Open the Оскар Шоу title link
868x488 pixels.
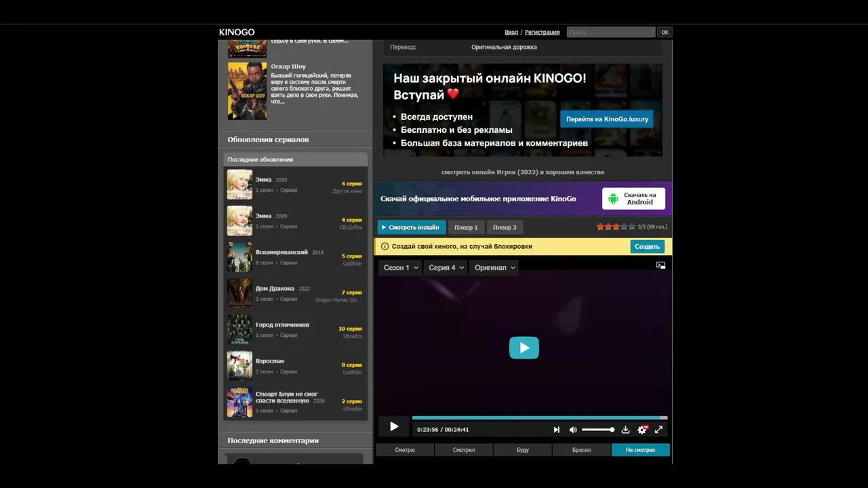point(288,66)
